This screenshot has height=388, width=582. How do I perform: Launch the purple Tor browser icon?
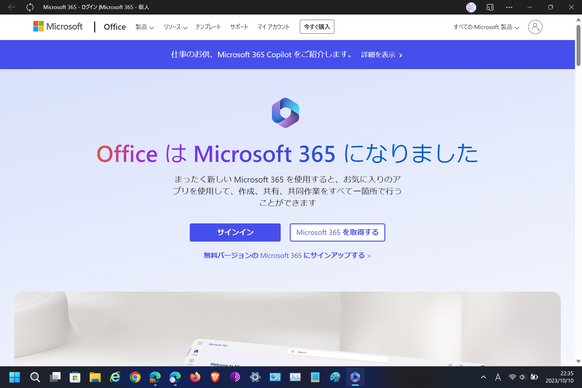coord(235,377)
